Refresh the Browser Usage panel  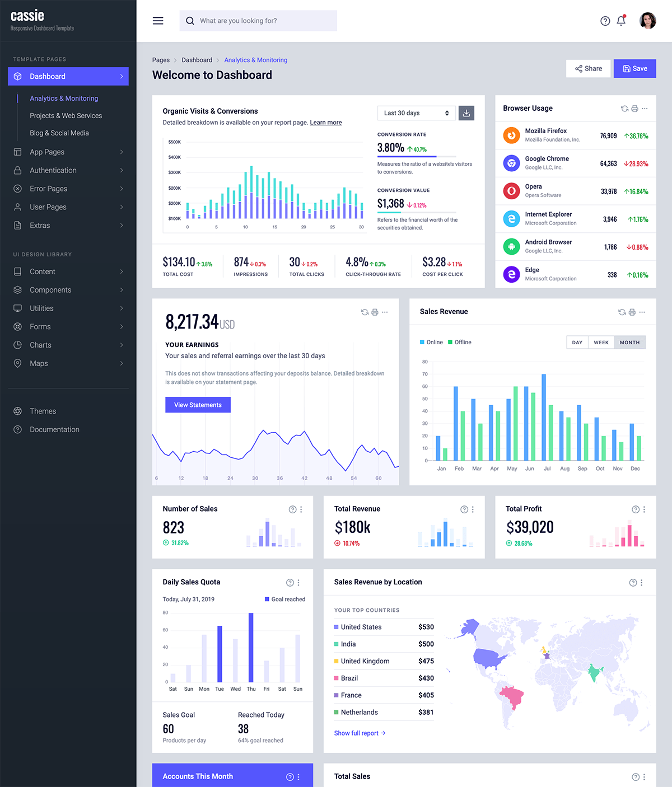624,109
